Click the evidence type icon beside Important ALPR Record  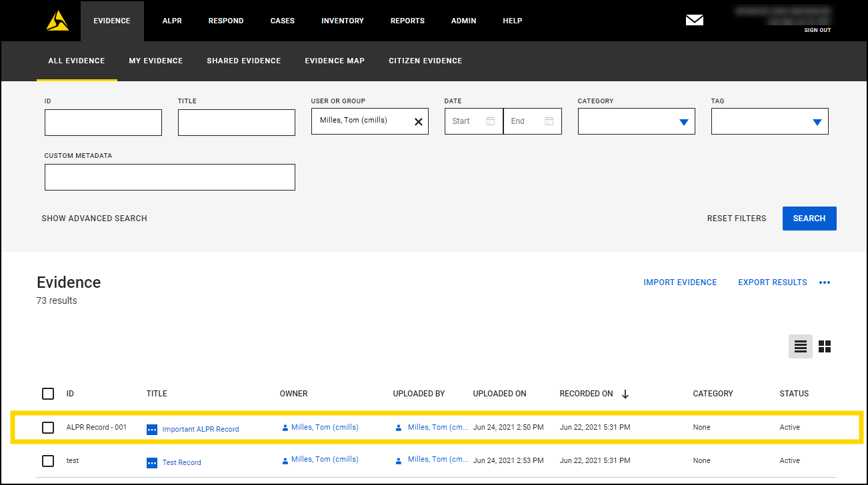click(152, 429)
